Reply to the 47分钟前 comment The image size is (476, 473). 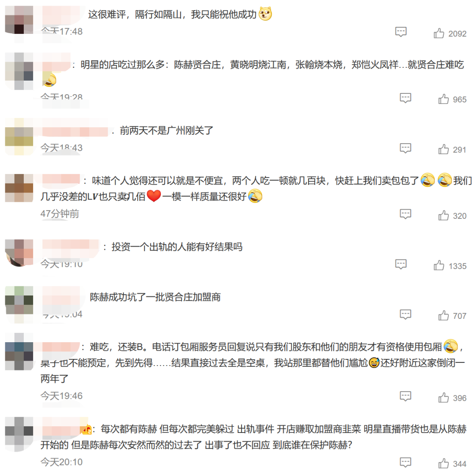pos(405,214)
